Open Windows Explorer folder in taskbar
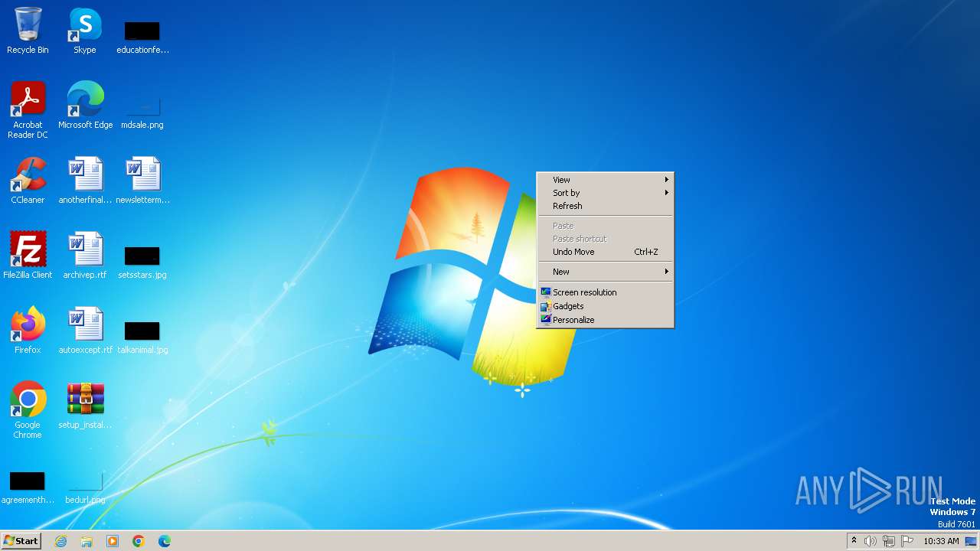 click(87, 541)
